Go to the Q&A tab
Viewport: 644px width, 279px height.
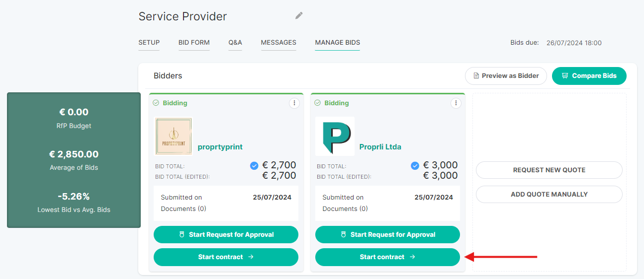coord(235,43)
